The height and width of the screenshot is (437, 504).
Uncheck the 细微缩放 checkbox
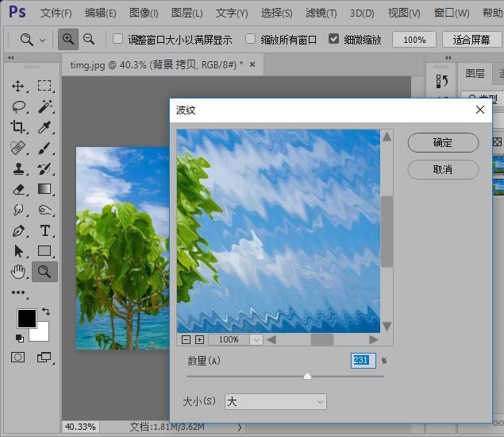point(334,39)
